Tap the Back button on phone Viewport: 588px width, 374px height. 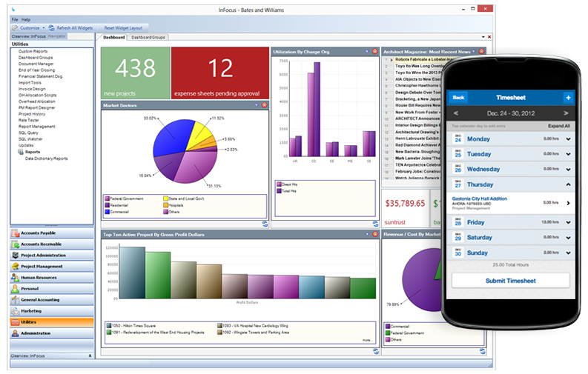click(458, 98)
